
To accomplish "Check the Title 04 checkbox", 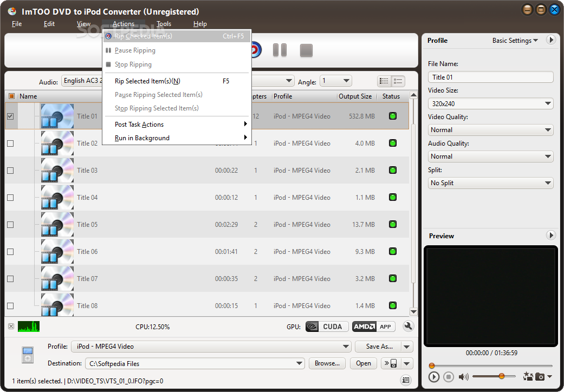I will point(10,198).
